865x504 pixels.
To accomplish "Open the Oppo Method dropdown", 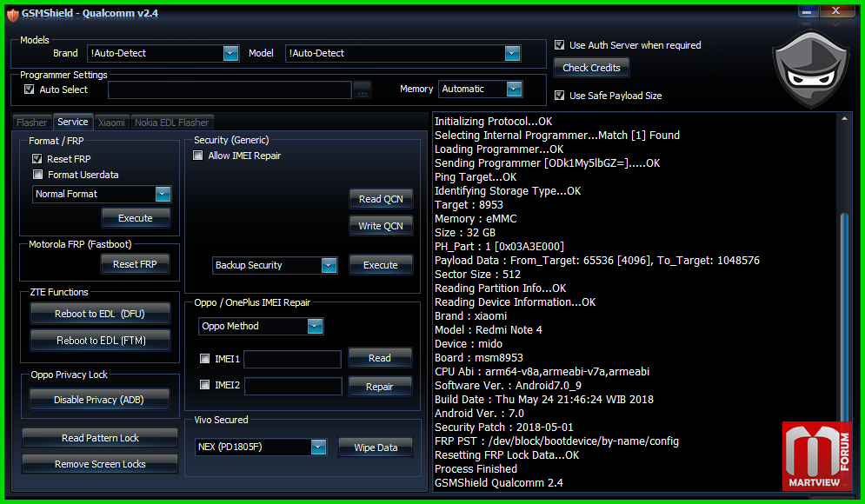I will [x=315, y=327].
